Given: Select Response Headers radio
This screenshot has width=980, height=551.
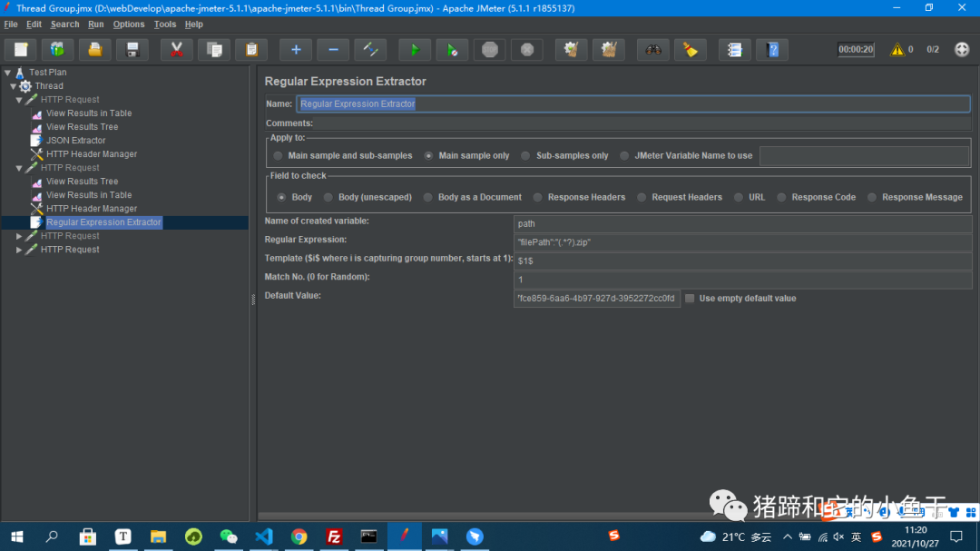Looking at the screenshot, I should pyautogui.click(x=537, y=197).
